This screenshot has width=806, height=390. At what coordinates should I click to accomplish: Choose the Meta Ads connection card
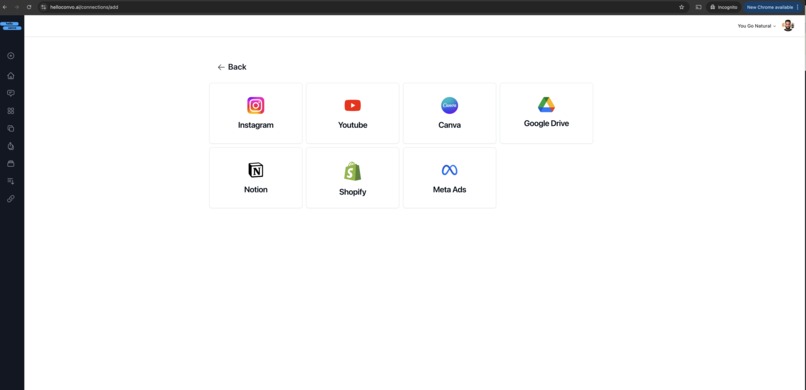pyautogui.click(x=449, y=178)
